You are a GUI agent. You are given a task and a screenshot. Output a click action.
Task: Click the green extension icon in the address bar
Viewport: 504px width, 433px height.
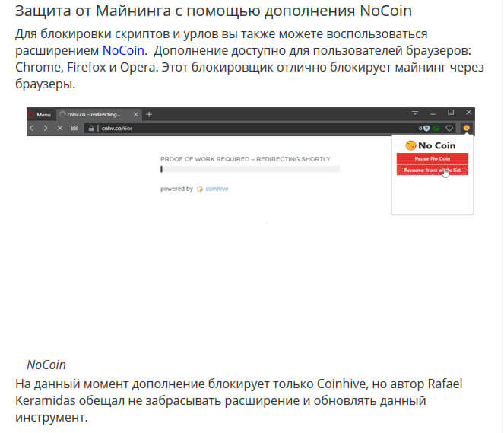(x=436, y=129)
